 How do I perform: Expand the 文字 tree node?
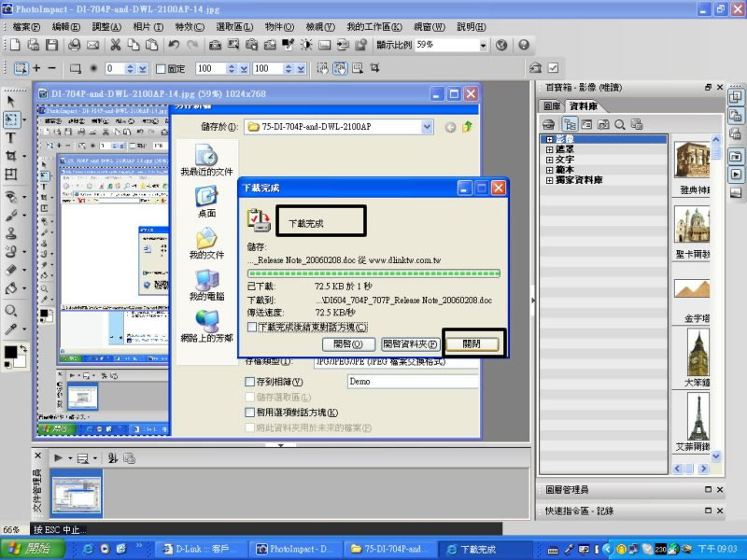point(549,160)
